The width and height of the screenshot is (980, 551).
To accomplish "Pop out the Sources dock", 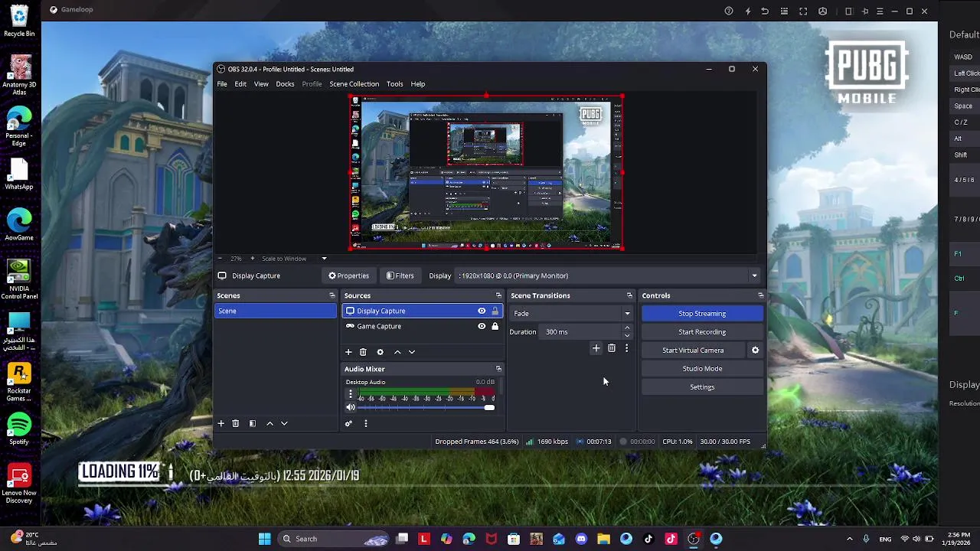I will (x=498, y=295).
